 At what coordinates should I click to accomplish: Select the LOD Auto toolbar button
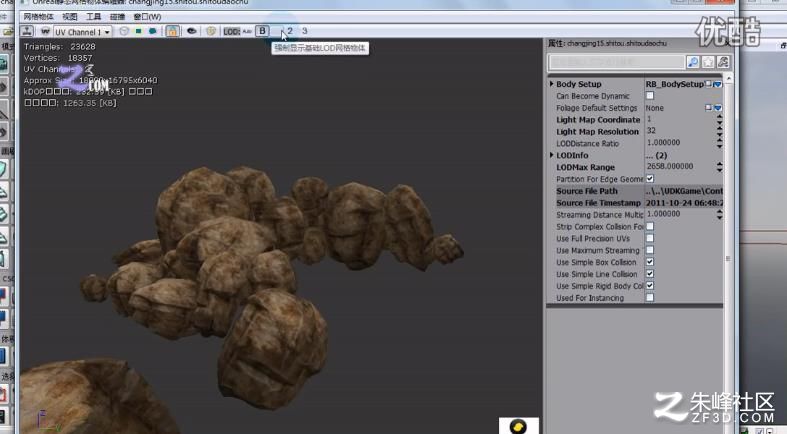click(247, 31)
